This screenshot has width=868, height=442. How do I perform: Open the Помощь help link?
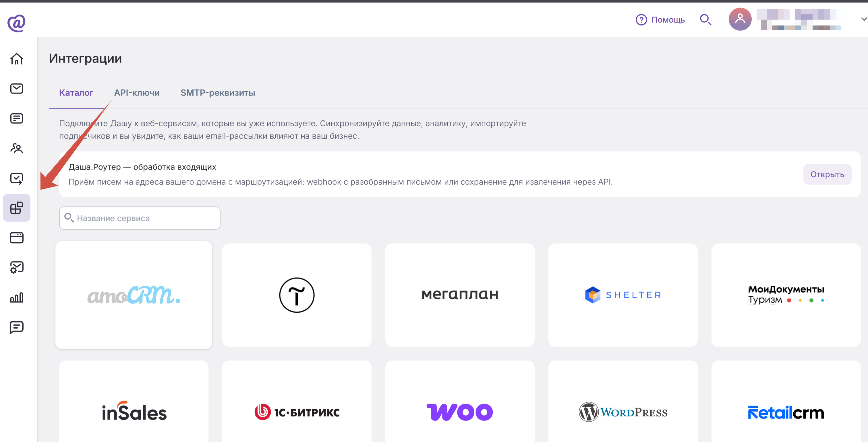tap(660, 20)
